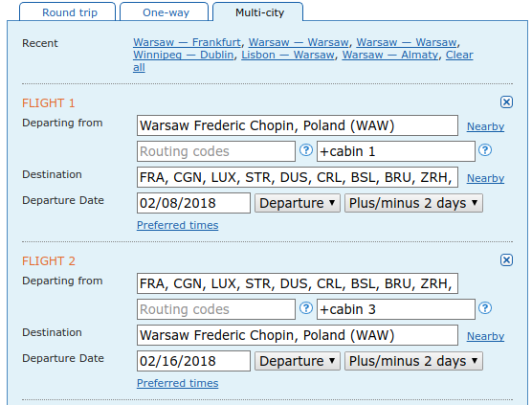The image size is (532, 405).
Task: Switch to the One-way tab
Action: click(x=165, y=12)
